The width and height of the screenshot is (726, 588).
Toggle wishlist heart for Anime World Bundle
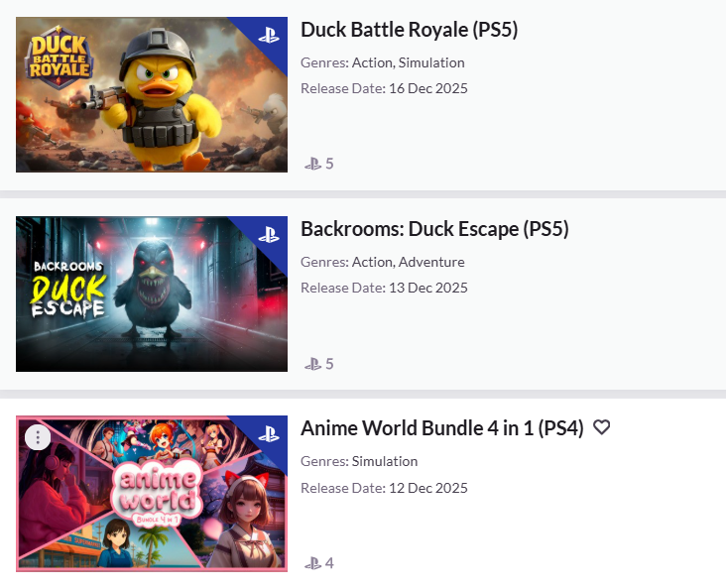coord(601,427)
